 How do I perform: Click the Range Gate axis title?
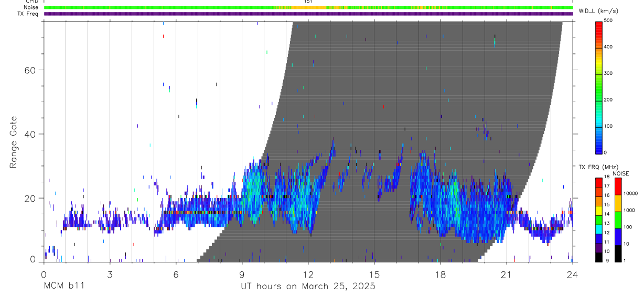click(x=13, y=142)
